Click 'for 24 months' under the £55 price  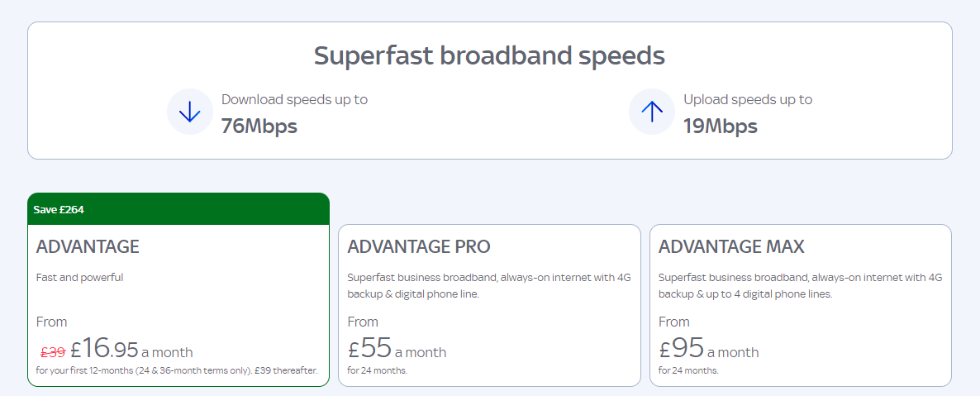pyautogui.click(x=378, y=370)
